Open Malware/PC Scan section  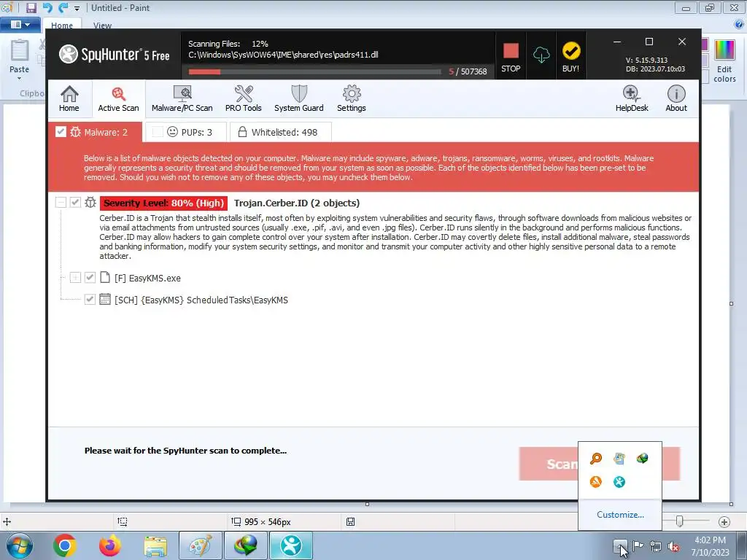pos(182,99)
